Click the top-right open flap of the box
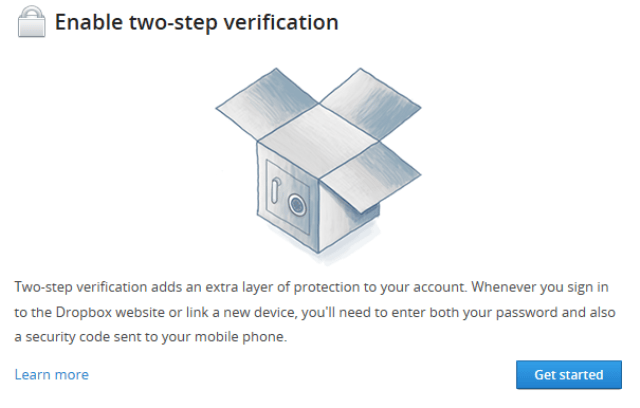This screenshot has width=640, height=408. pyautogui.click(x=370, y=104)
